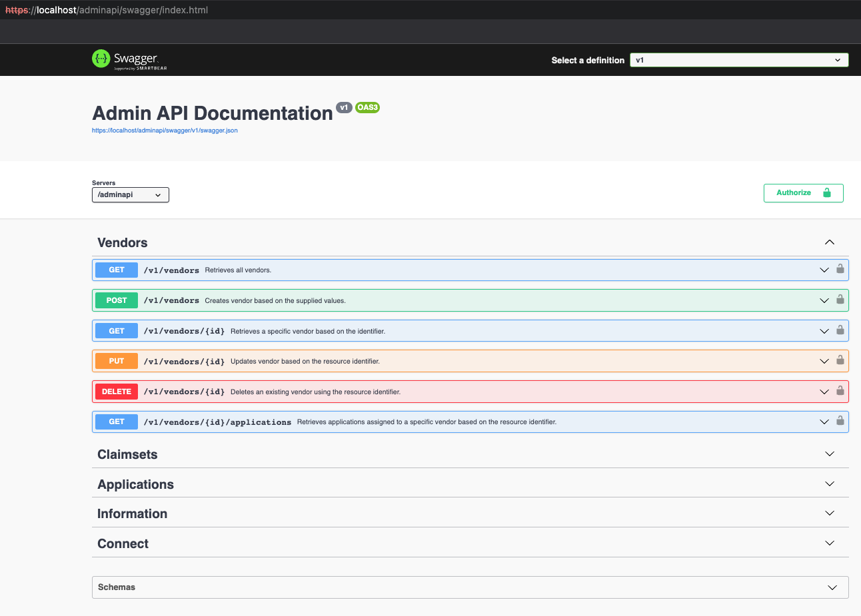Click 'Retrieves a specific vendor' description
The height and width of the screenshot is (616, 861).
click(308, 332)
